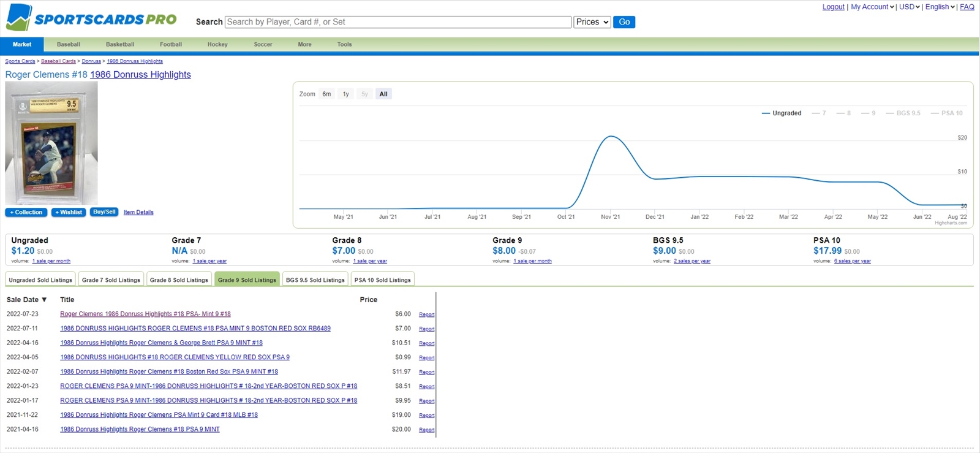
Task: Toggle Grade 9 series in chart legend
Action: 869,113
